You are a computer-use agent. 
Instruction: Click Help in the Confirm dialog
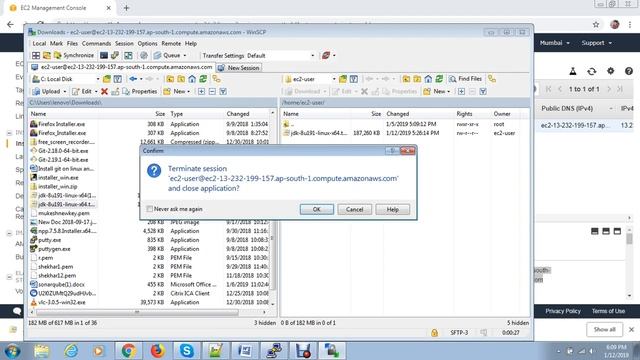click(392, 209)
